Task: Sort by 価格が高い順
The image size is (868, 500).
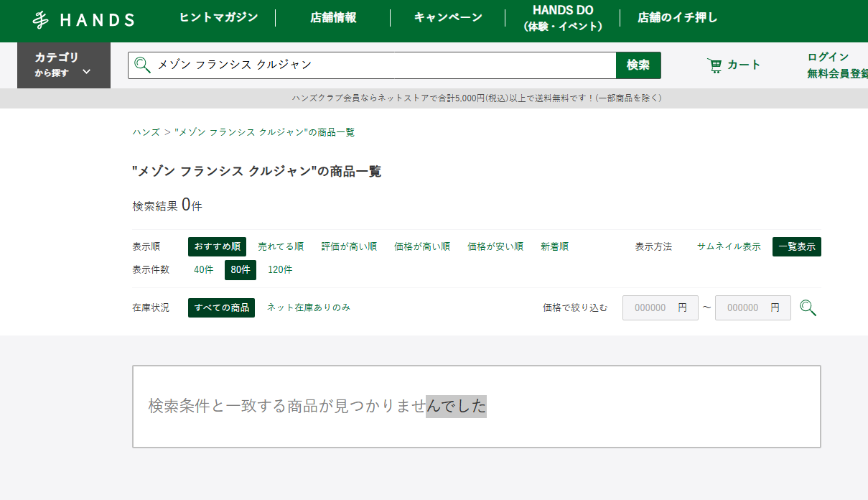Action: pos(422,246)
